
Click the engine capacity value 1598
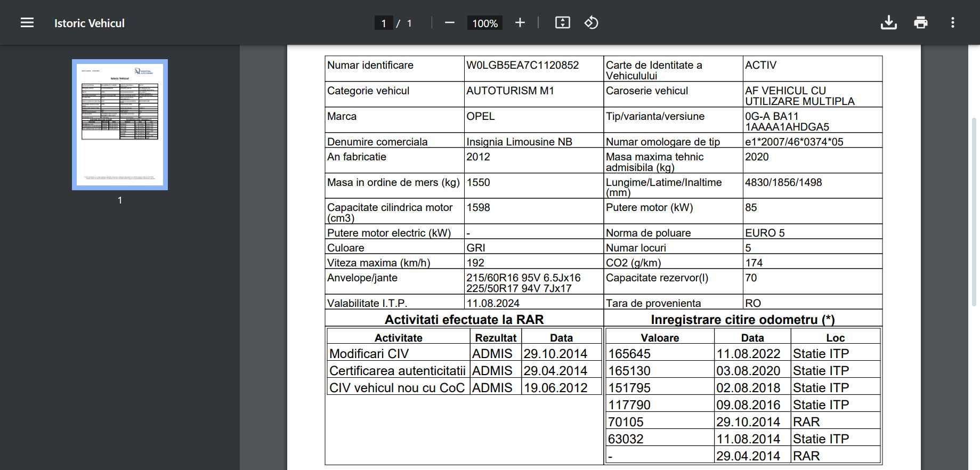(478, 207)
